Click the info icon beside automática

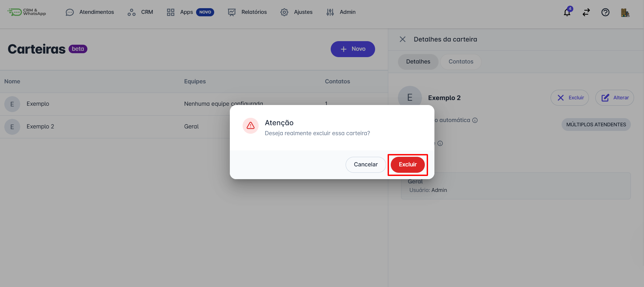click(x=475, y=120)
